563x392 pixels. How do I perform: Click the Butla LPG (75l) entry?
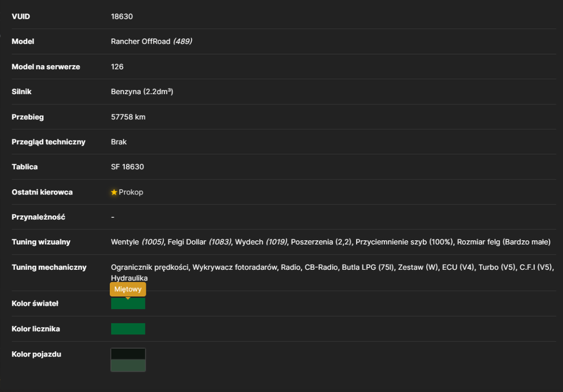pos(368,267)
